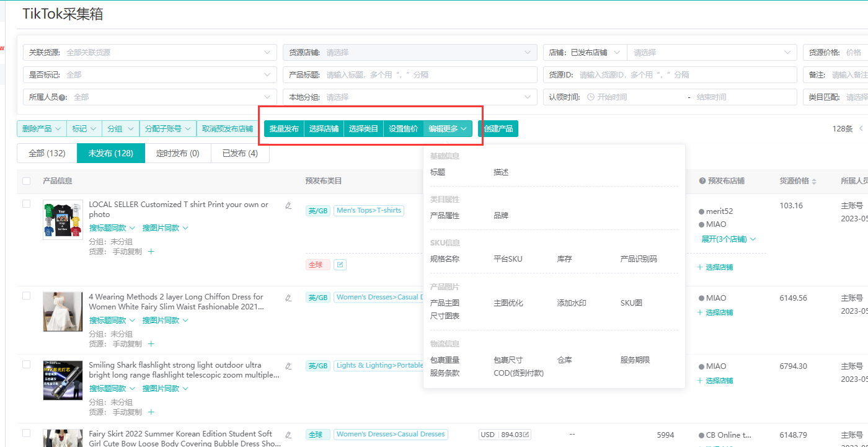Click help icon next to 预发布店铺 header

[x=702, y=181]
